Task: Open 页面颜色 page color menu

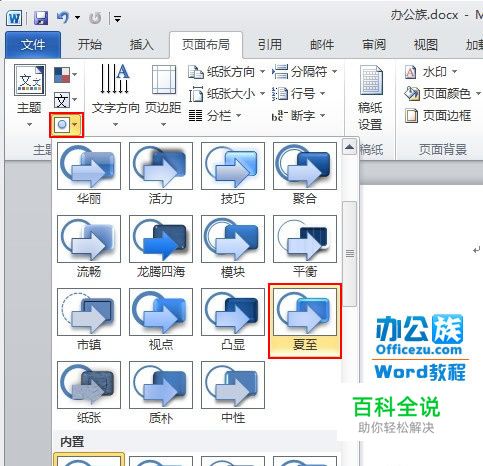Action: (x=442, y=94)
